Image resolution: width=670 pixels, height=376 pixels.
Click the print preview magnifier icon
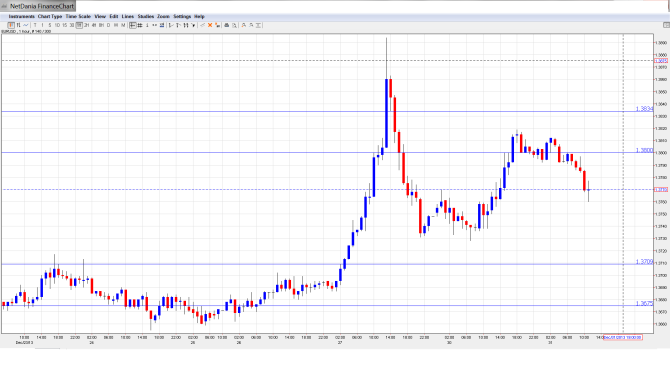(x=234, y=25)
